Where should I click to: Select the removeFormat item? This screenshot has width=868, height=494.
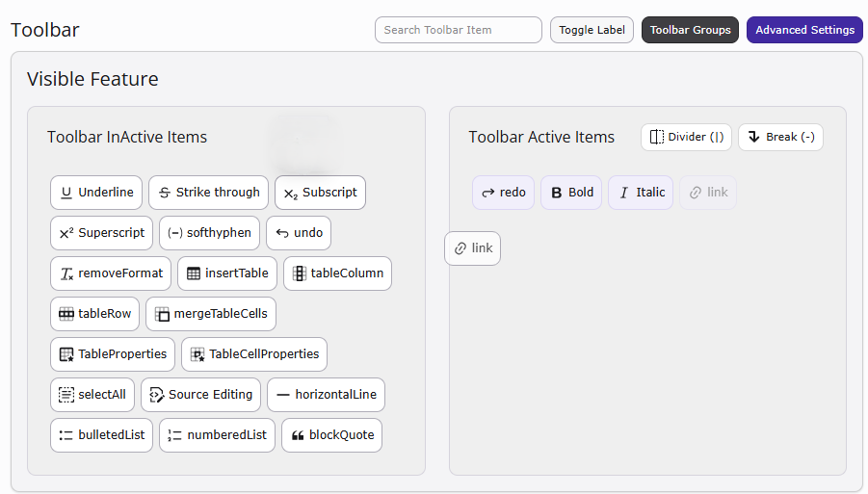click(111, 273)
